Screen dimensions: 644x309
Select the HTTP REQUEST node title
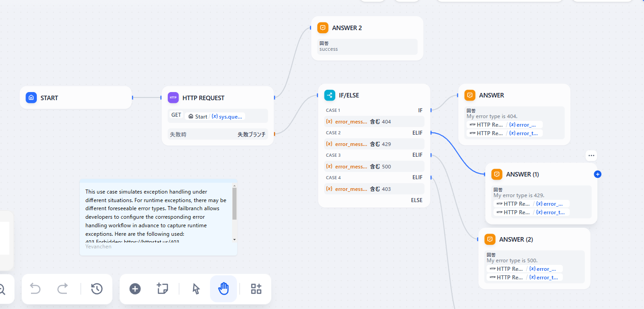click(203, 98)
